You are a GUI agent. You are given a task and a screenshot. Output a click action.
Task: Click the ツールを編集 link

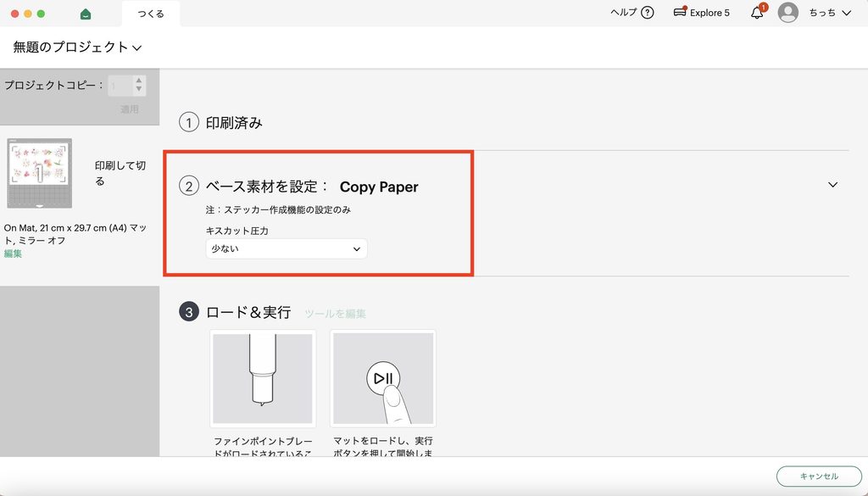[x=335, y=314]
